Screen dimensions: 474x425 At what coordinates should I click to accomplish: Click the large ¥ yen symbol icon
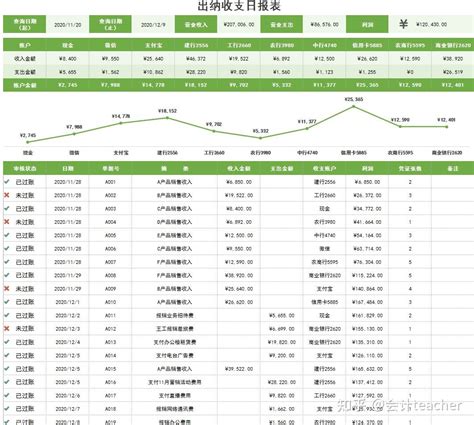[403, 24]
